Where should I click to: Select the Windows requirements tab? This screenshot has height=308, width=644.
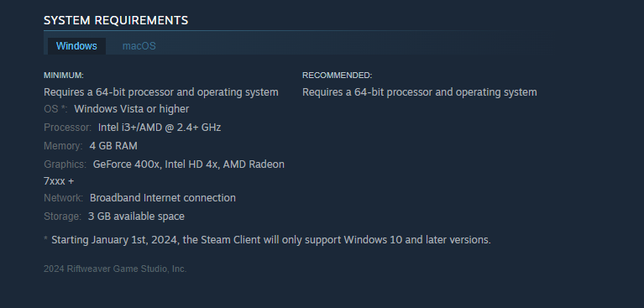76,46
